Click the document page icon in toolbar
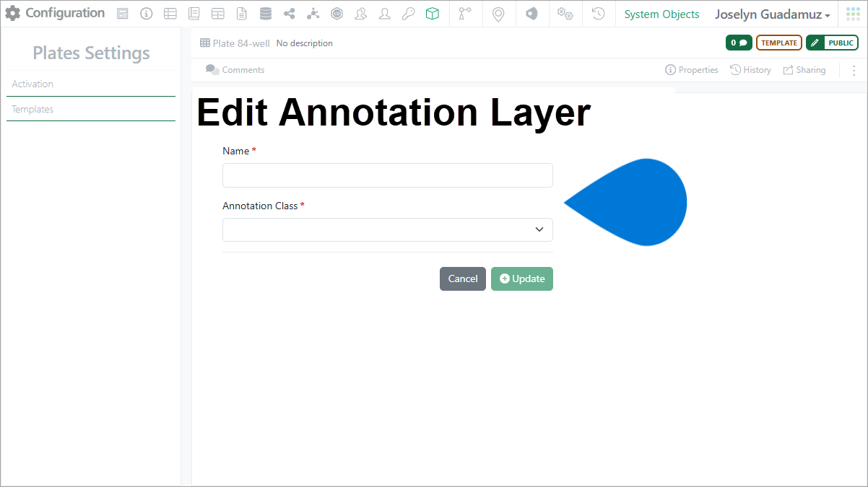The width and height of the screenshot is (868, 487). [242, 14]
